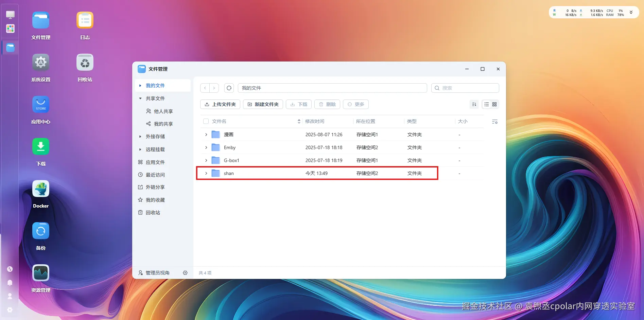This screenshot has width=644, height=320.
Task: Focus the 搜索 search field
Action: point(465,88)
